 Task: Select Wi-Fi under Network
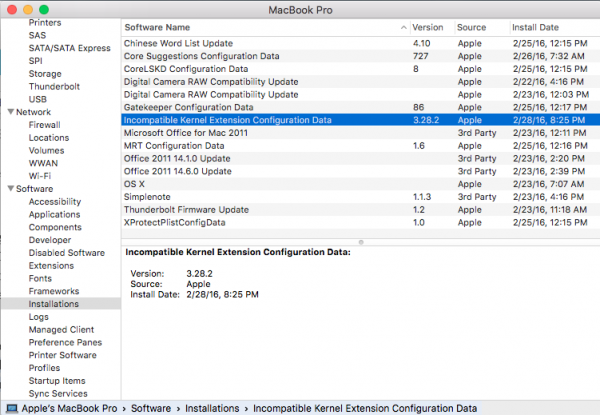[41, 175]
